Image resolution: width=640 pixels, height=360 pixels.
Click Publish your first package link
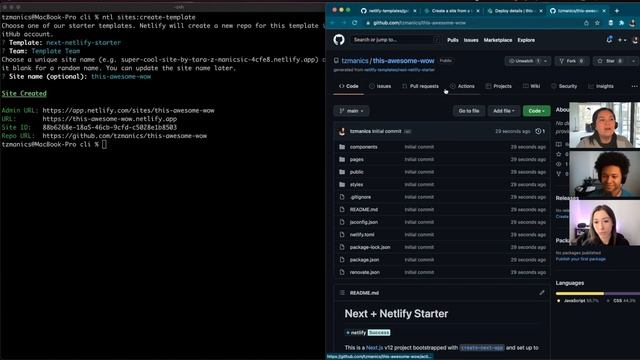[580, 259]
